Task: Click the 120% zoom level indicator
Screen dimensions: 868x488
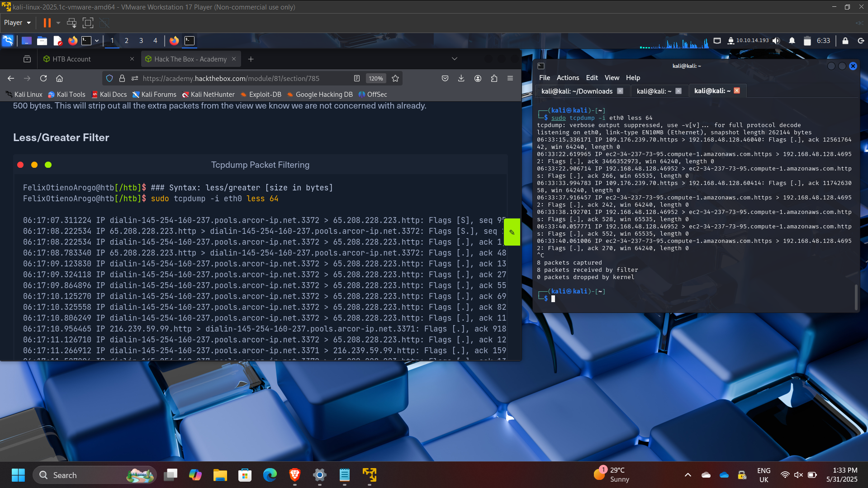Action: click(x=375, y=78)
